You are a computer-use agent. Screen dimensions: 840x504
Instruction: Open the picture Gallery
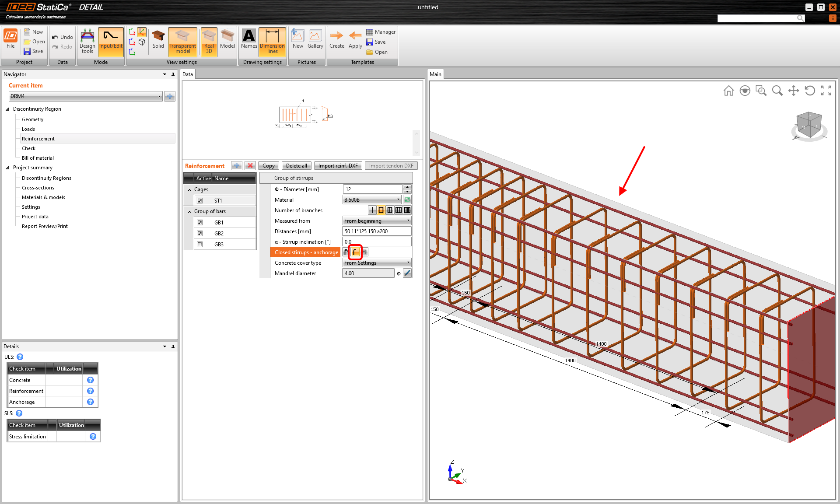pyautogui.click(x=315, y=40)
